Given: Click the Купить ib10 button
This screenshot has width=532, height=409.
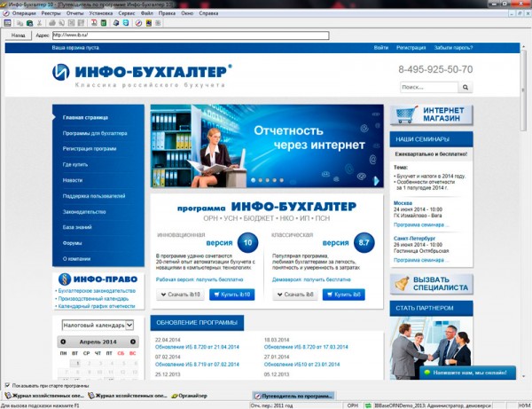Looking at the screenshot, I should pos(232,295).
